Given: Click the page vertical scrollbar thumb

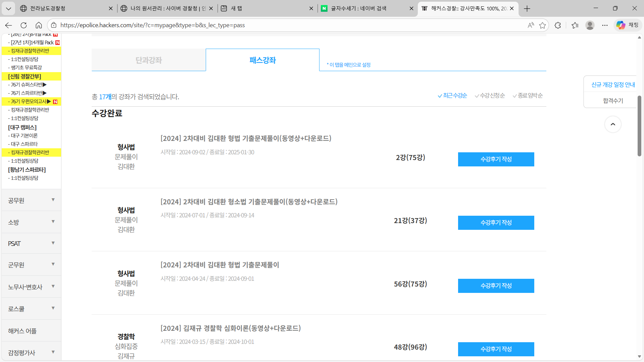Looking at the screenshot, I should click(x=639, y=126).
